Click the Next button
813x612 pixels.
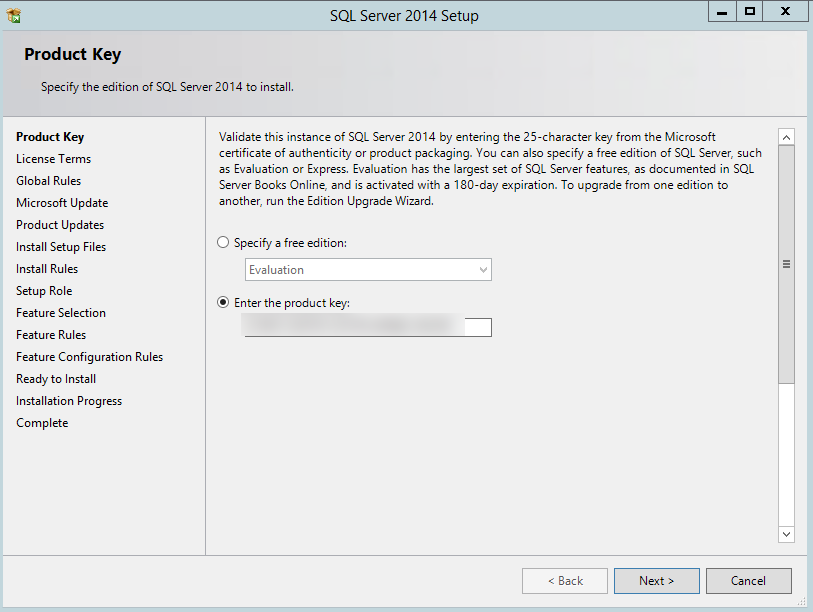[656, 581]
